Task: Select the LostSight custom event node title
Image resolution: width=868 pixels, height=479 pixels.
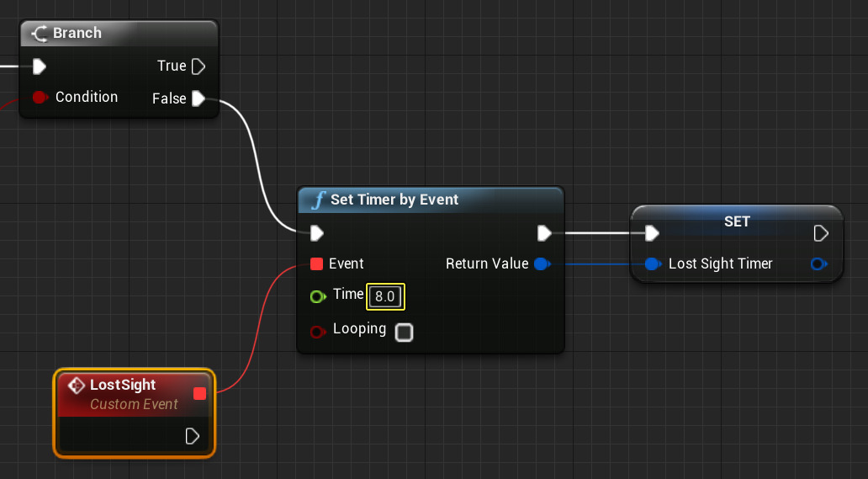Action: pos(123,385)
